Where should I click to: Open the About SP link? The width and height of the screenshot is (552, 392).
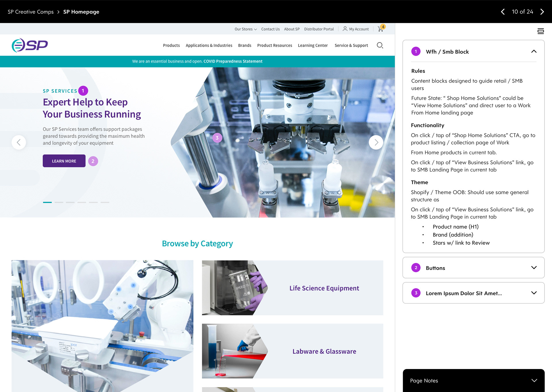(x=292, y=29)
